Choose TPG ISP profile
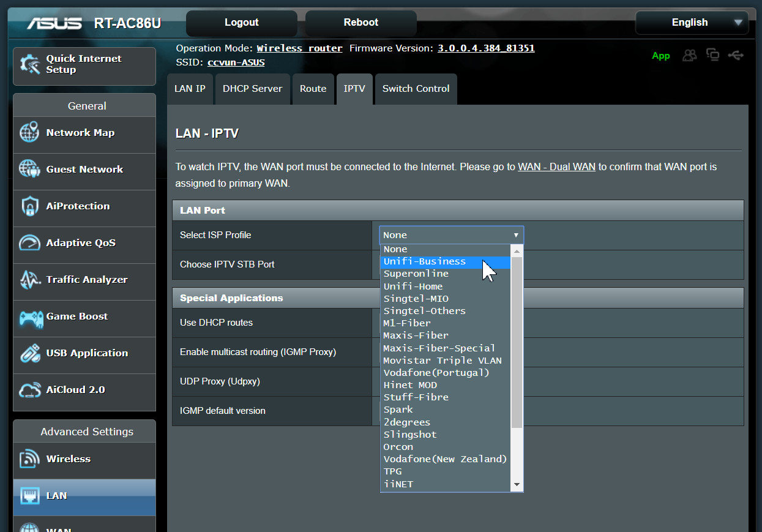Screen dimensions: 762x532 click(446, 471)
